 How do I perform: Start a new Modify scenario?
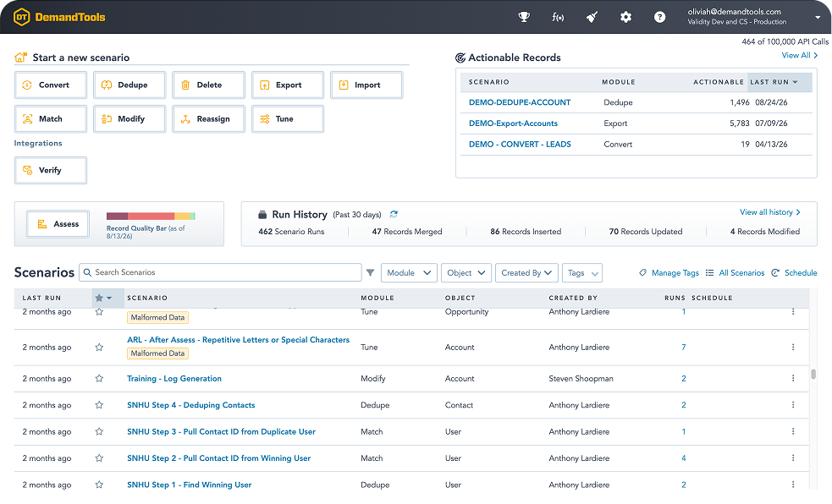[x=129, y=118]
